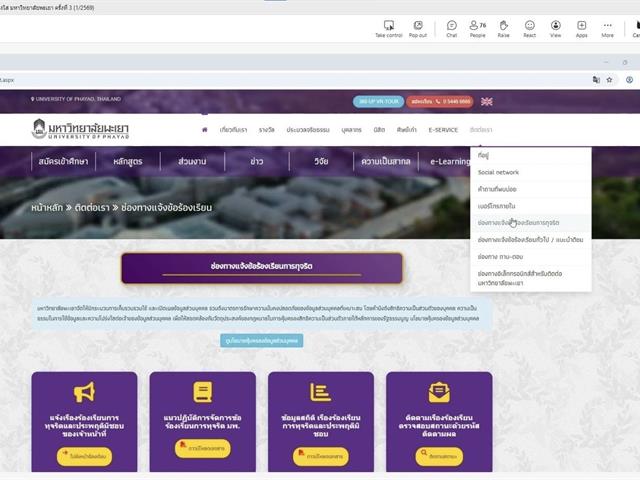Open the View options dropdown
Viewport: 640px width, 480px height.
pos(555,27)
